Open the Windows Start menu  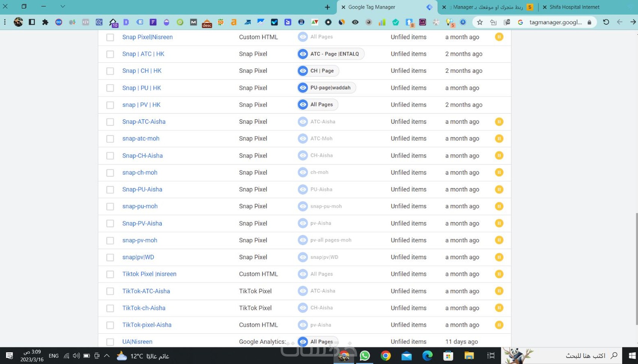tap(632, 356)
